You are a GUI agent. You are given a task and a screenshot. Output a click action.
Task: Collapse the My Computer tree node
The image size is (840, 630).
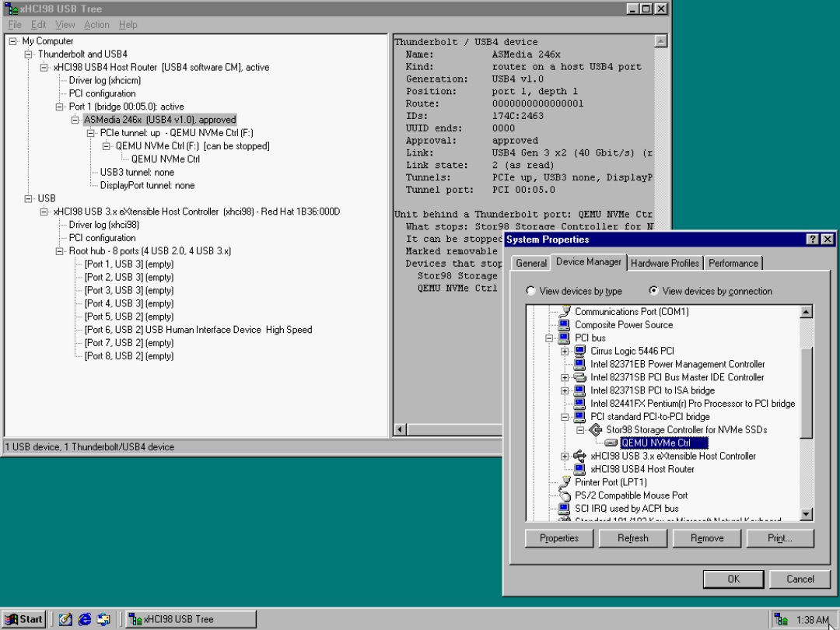[13, 41]
